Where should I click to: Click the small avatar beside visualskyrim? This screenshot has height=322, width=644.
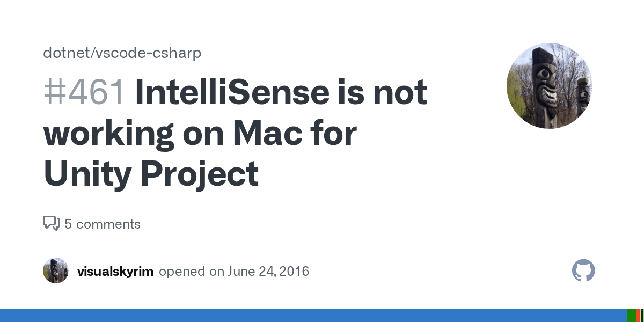56,271
